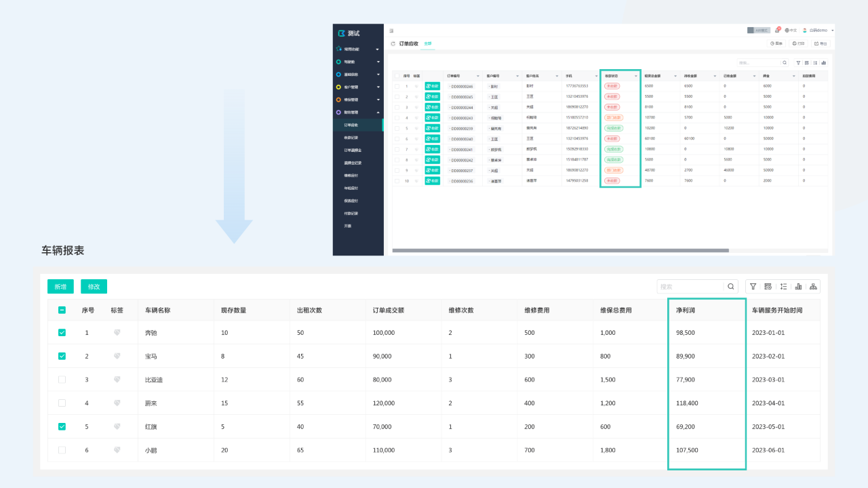Toggle the tag heart for 小鹏 row
Image resolution: width=868 pixels, height=488 pixels.
(117, 450)
